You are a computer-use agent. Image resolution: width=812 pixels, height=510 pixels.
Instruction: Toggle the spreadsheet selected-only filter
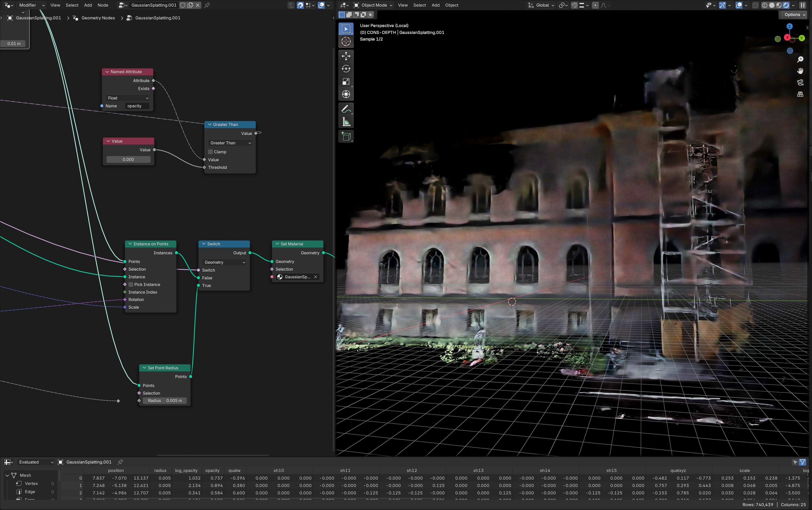coord(795,462)
